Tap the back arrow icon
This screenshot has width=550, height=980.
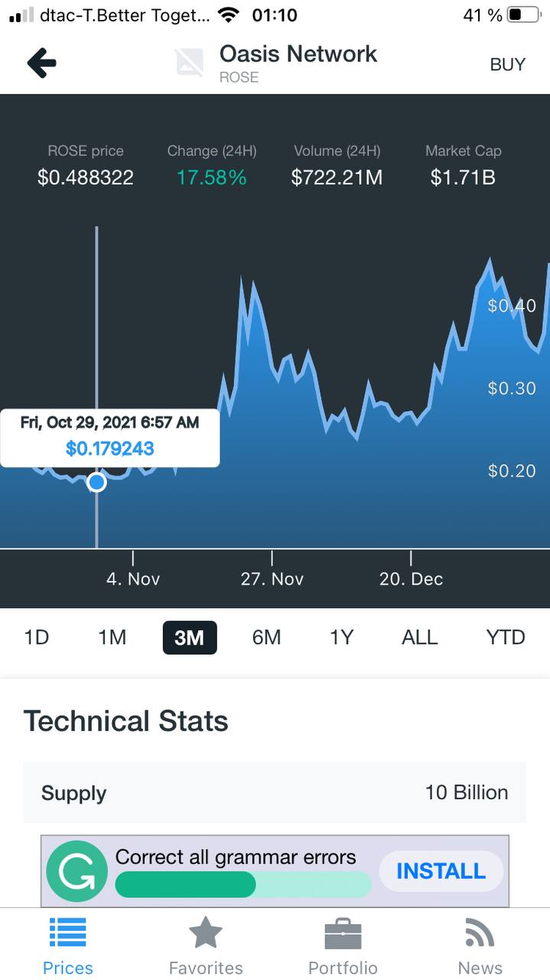[41, 64]
